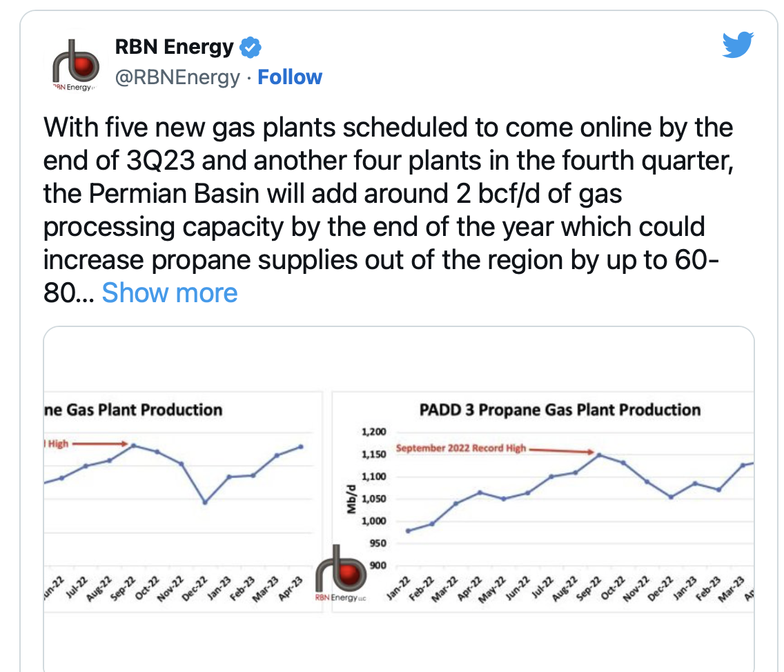Screen dimensions: 784x672
Task: Click the 1,200 y-axis value label
Action: click(373, 431)
